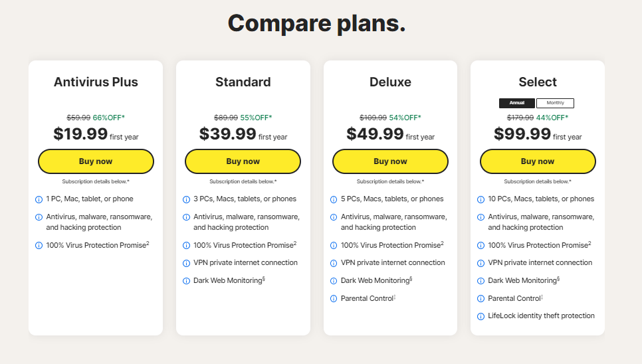Screen dimensions: 642x364
Task: Open info icon for Deluxe Parental Control
Action: [334, 299]
